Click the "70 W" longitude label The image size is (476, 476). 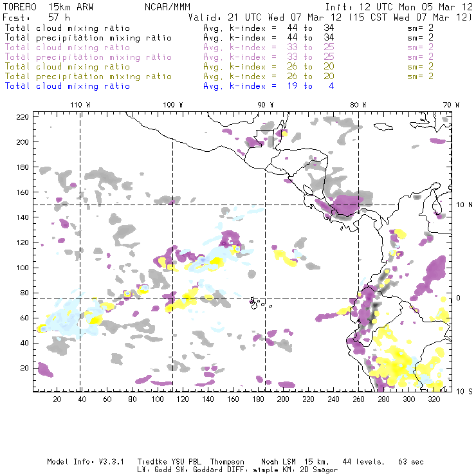451,105
